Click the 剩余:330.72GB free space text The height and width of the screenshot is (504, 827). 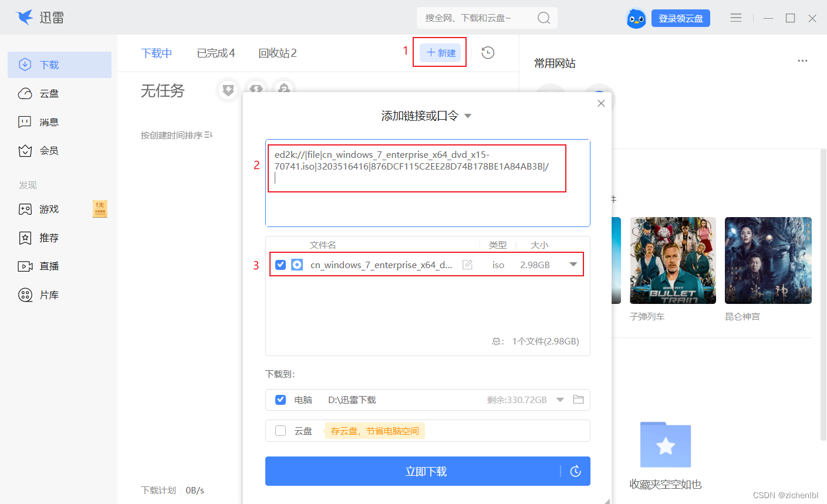(517, 400)
